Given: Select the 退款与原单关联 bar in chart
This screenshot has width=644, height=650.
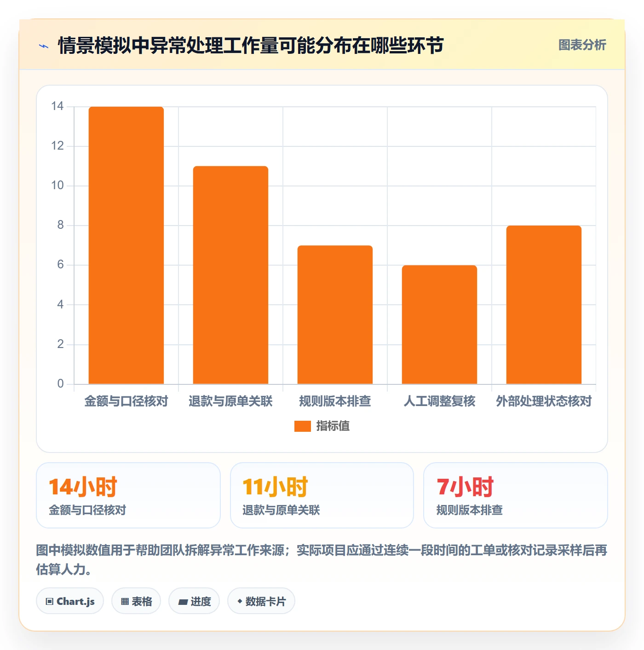Looking at the screenshot, I should click(230, 275).
